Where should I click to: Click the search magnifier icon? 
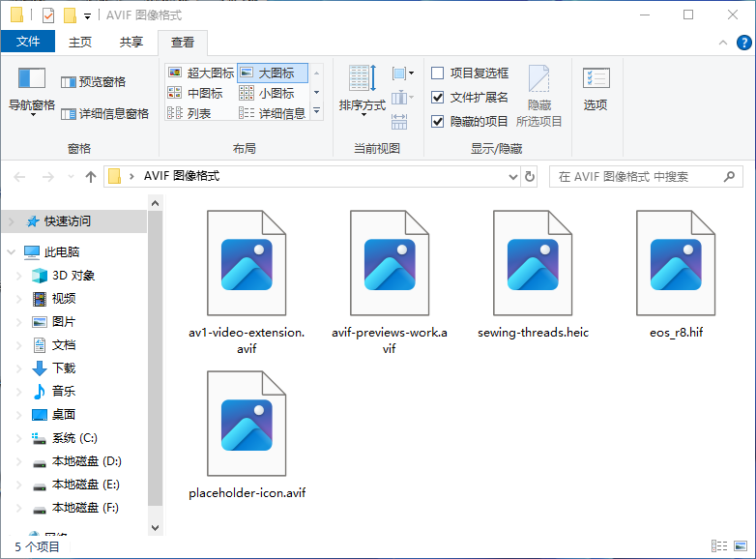[729, 177]
